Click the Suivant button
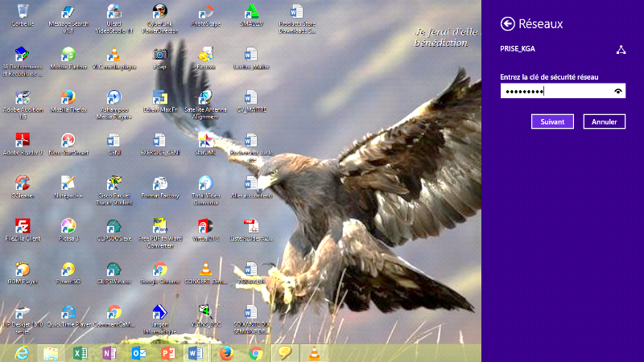The height and width of the screenshot is (362, 644). (552, 121)
